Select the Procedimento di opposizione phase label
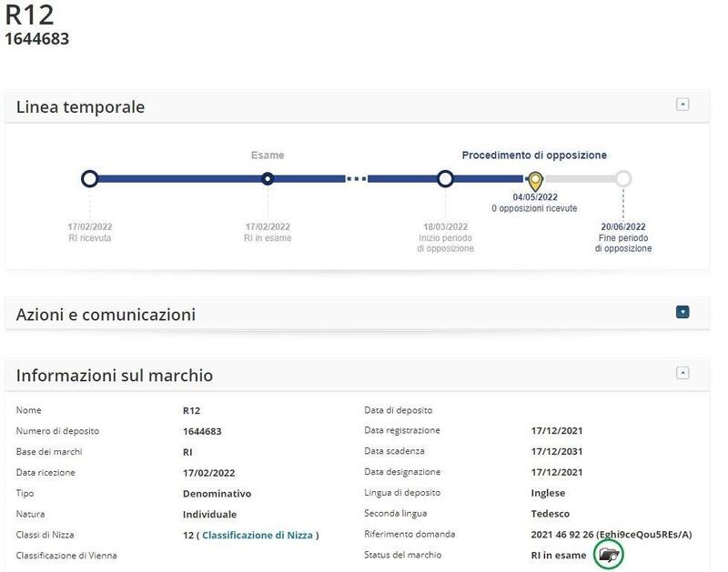 (x=534, y=156)
